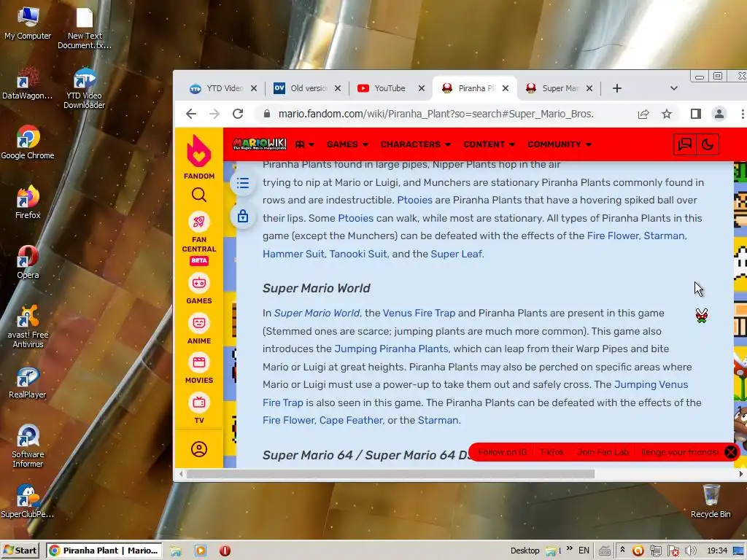Open Chrome's side panel icon
This screenshot has height=560, width=747.
[x=695, y=114]
